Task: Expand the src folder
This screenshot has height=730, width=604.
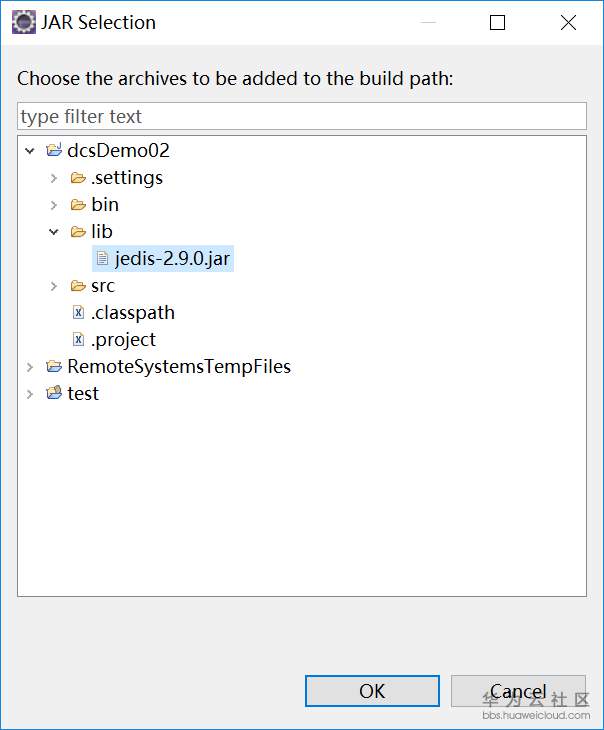Action: pyautogui.click(x=54, y=286)
